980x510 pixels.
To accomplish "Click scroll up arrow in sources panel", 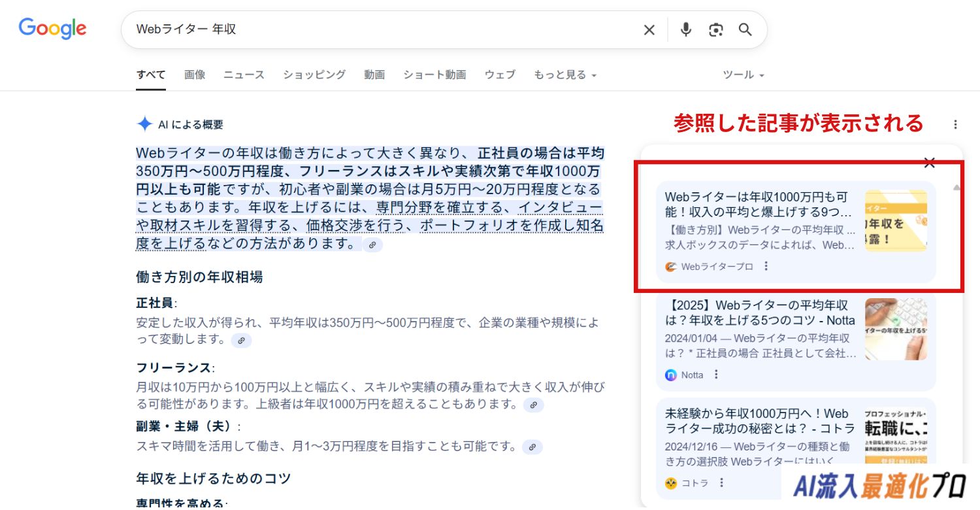I will point(956,188).
